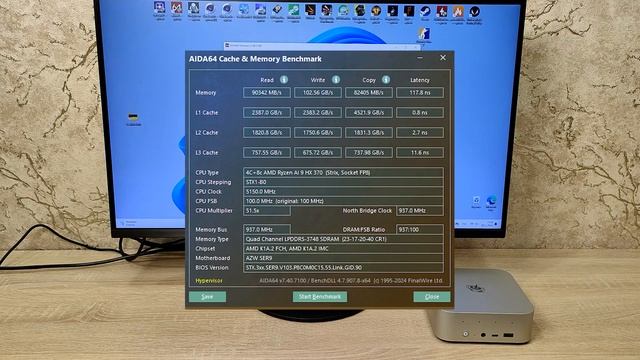Select L3 Cache Read 757.55 GB/s

(267, 153)
